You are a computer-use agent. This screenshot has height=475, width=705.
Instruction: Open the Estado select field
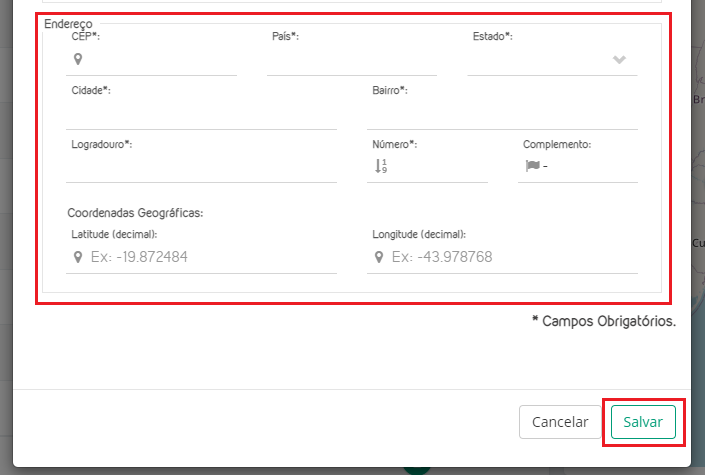click(x=540, y=60)
